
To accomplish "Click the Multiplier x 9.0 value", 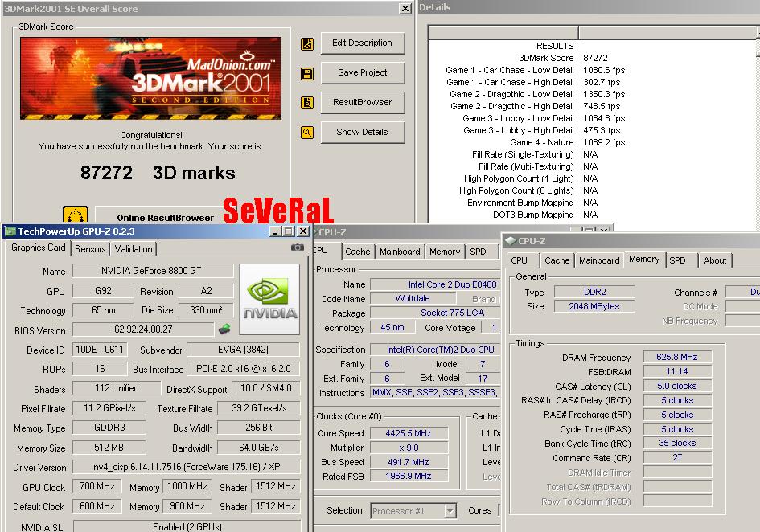I will coord(409,448).
